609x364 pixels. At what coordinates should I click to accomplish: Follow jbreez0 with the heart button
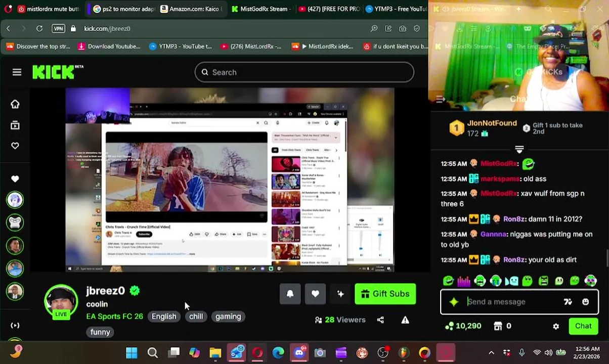(x=315, y=294)
